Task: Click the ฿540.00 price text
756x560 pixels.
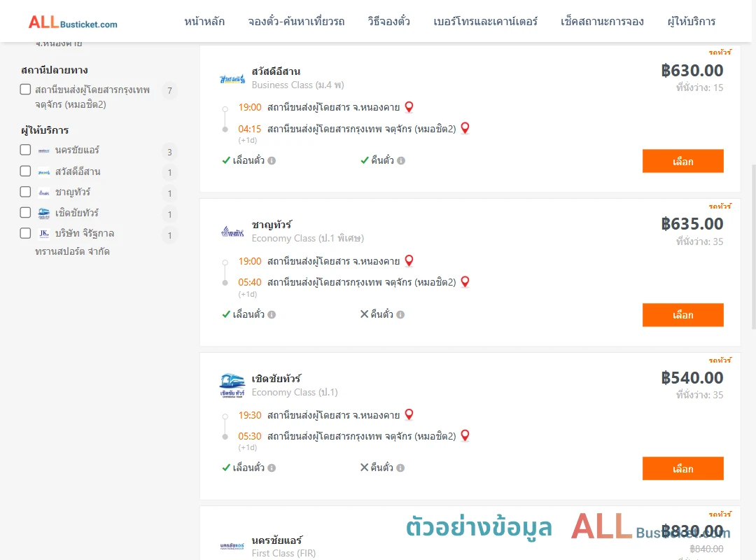Action: pos(692,378)
